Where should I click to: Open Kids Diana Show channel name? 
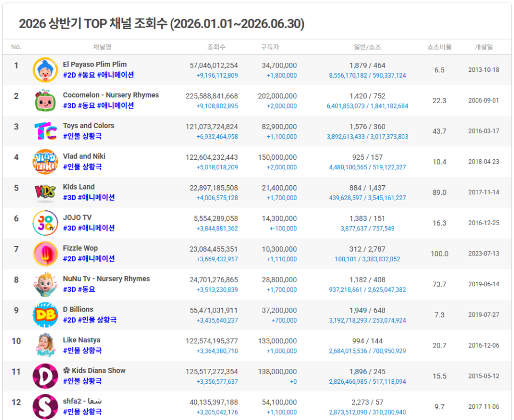[x=94, y=370]
